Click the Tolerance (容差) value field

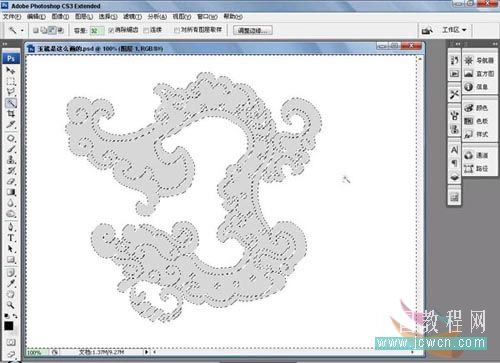click(97, 31)
